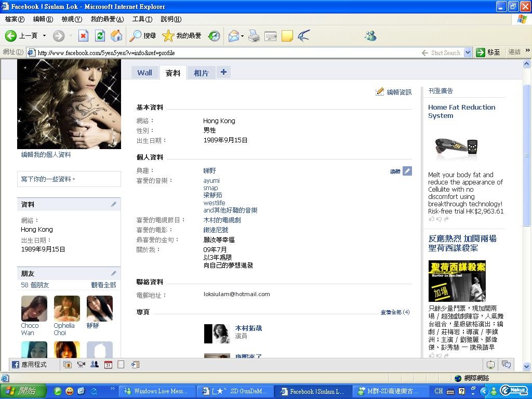Click 查看全部 (4) in the 專頁 section
The height and width of the screenshot is (399, 532).
[x=395, y=312]
